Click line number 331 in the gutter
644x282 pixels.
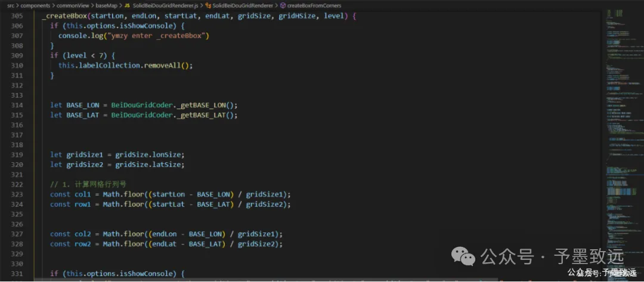coord(17,274)
